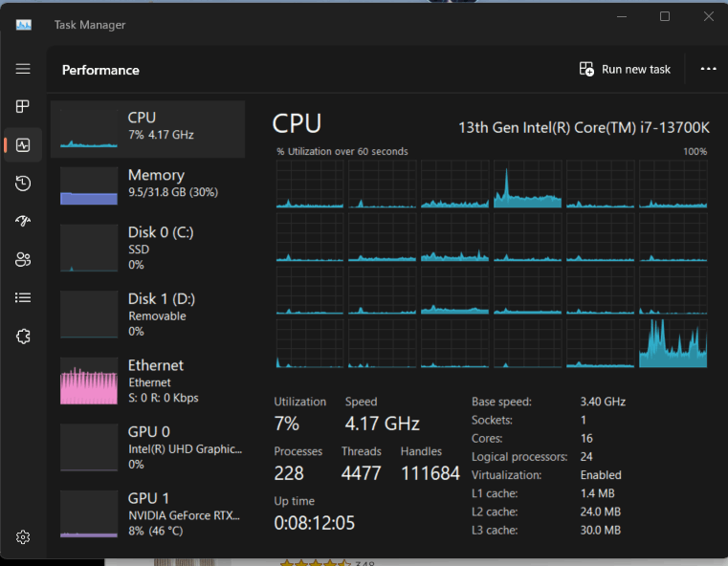Select the Memory resource entry
Screen dimensions: 728x566
[x=147, y=186]
